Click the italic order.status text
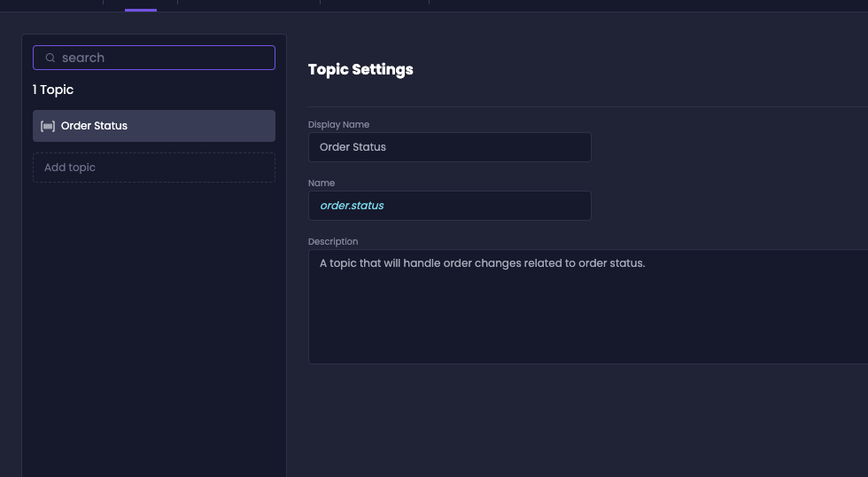The image size is (868, 477). [353, 206]
